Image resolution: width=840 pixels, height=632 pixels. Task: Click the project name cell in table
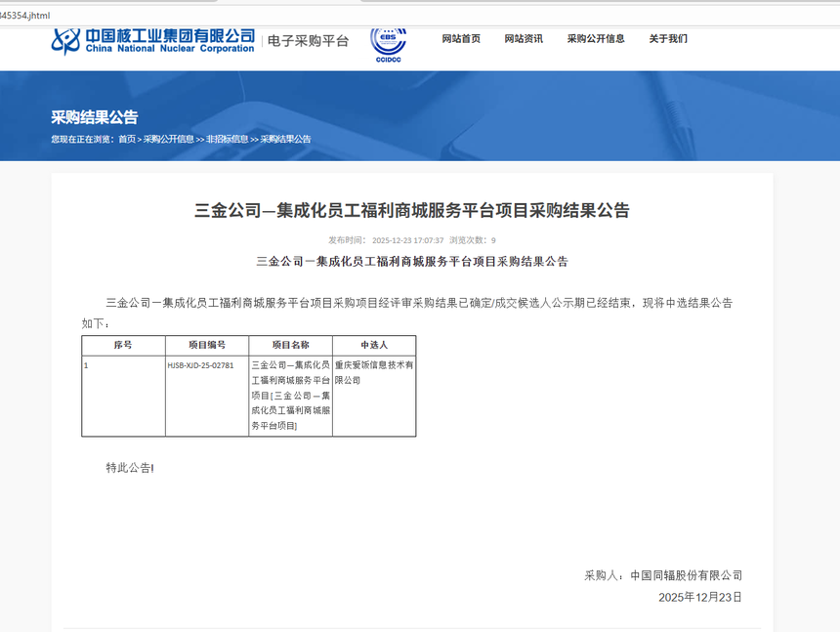(290, 396)
